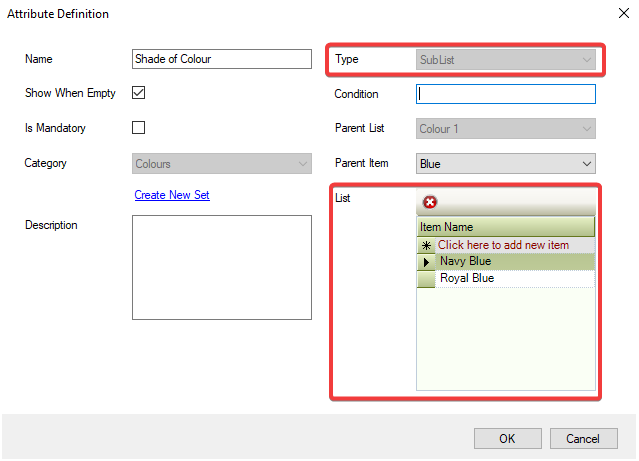The height and width of the screenshot is (461, 639).
Task: Open the Category dropdown showing Colours
Action: click(222, 163)
